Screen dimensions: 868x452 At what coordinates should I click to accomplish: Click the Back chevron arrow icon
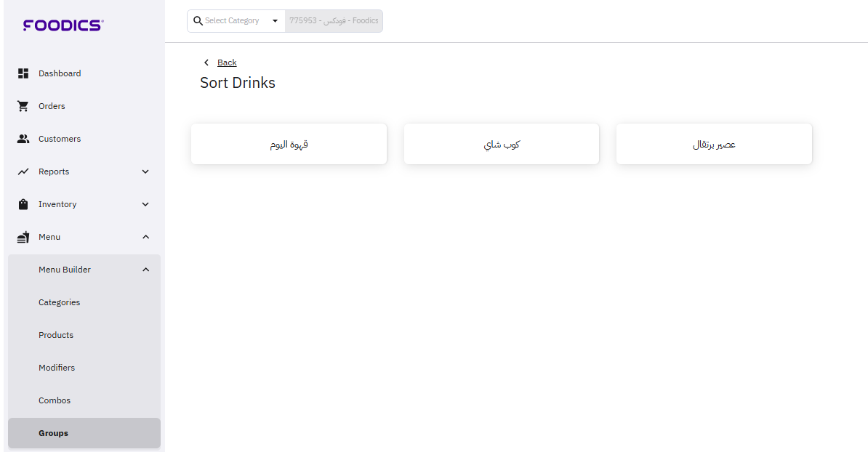point(206,62)
